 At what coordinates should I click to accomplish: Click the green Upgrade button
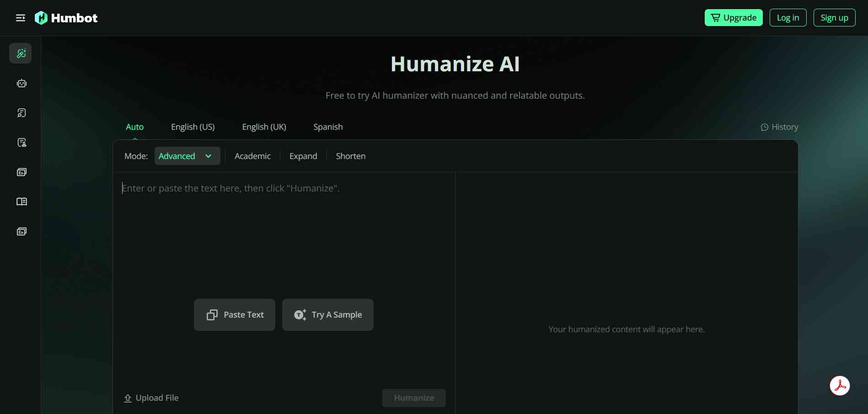click(x=734, y=17)
